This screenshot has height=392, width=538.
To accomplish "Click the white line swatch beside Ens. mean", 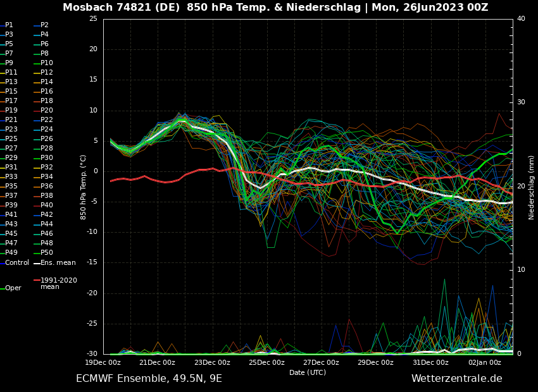I will click(37, 263).
